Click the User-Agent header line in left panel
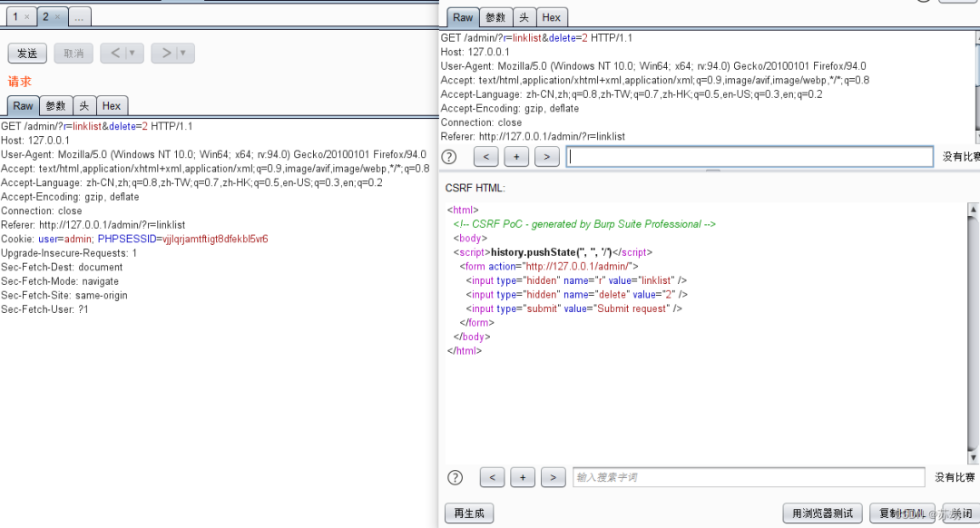Image resolution: width=980 pixels, height=528 pixels. (214, 154)
